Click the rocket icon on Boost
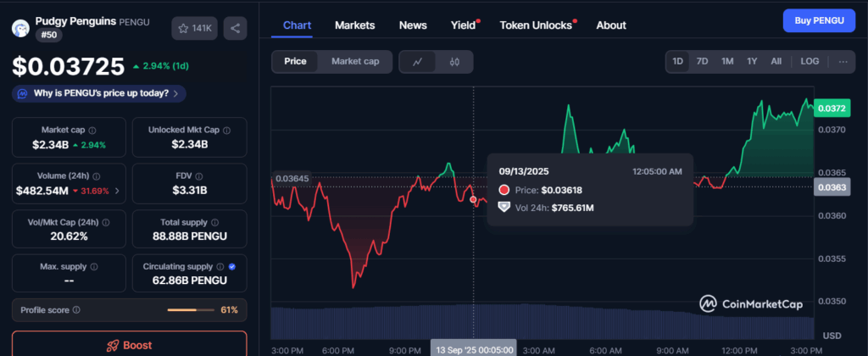Viewport: 868px width, 356px height. 113,346
